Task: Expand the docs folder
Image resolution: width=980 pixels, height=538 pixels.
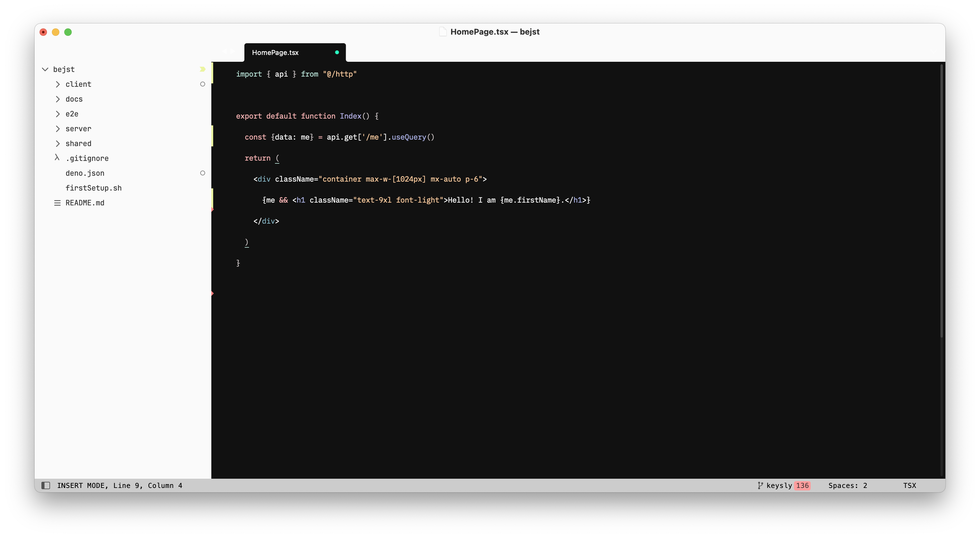Action: coord(58,99)
